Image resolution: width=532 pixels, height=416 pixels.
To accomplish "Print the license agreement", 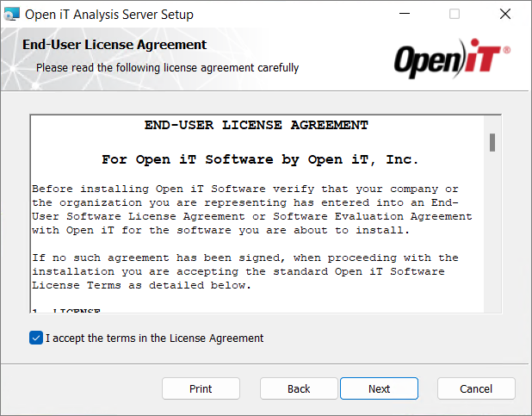I will tap(201, 388).
